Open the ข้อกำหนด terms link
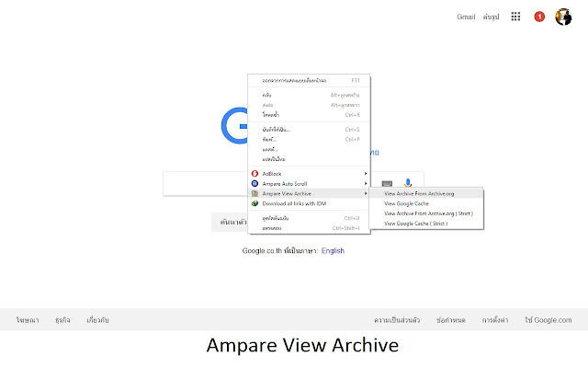 451,320
